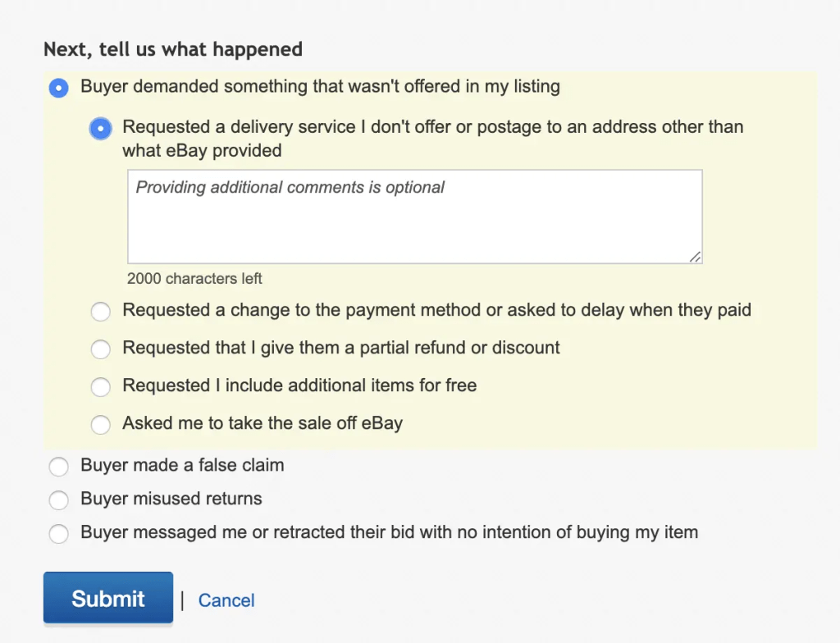Screen dimensions: 840x643
Task: Select the 'Buyer misused returns' radio button
Action: click(x=58, y=500)
